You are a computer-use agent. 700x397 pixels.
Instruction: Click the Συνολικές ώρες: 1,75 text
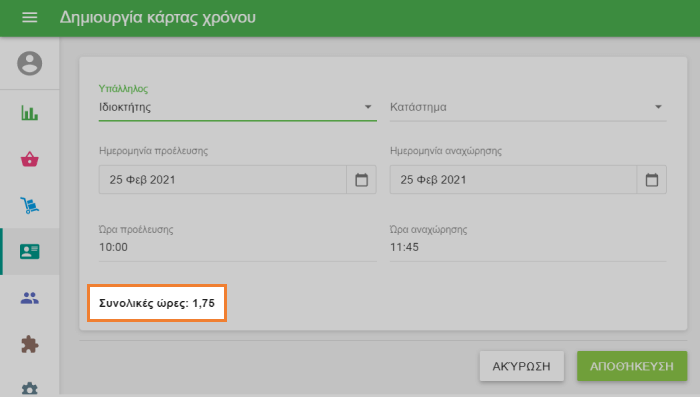[x=157, y=303]
